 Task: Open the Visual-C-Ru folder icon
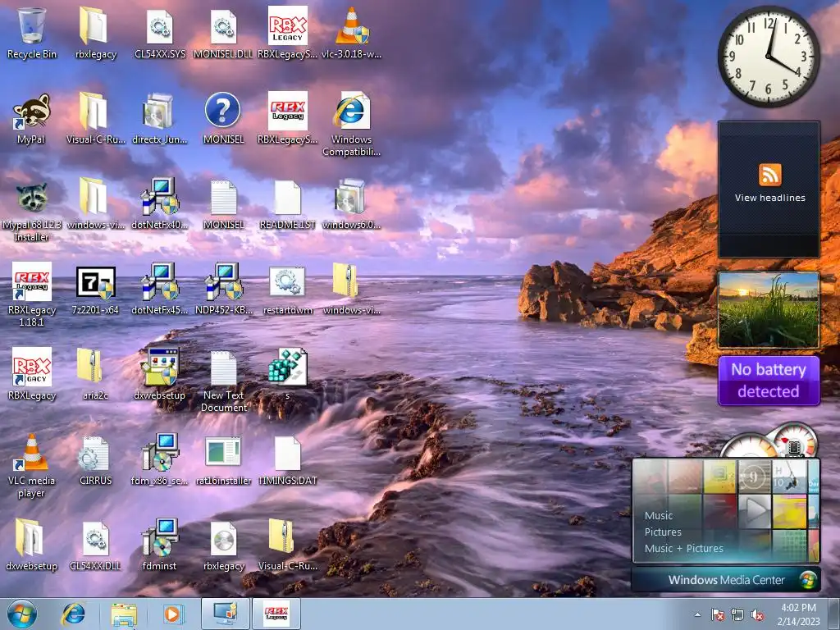95,118
